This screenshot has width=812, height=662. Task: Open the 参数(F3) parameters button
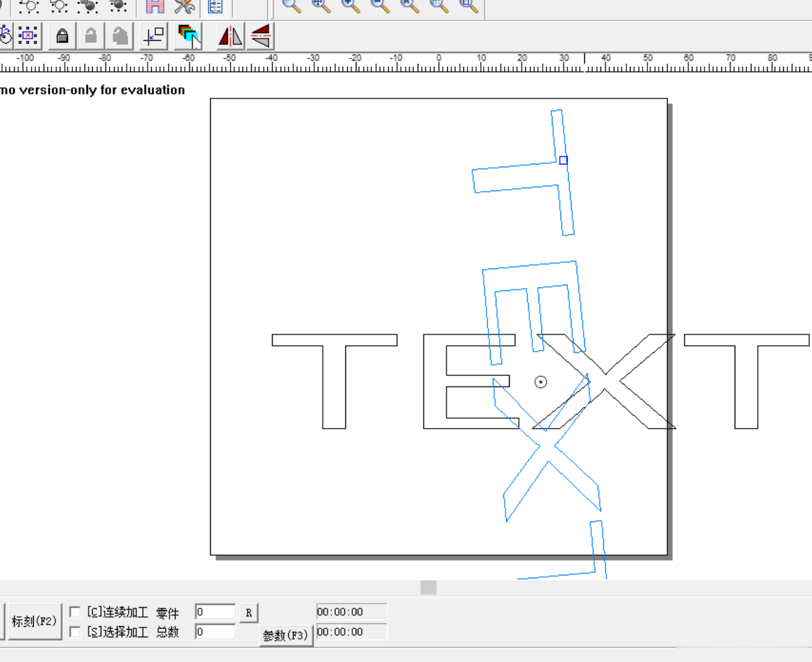coord(286,635)
